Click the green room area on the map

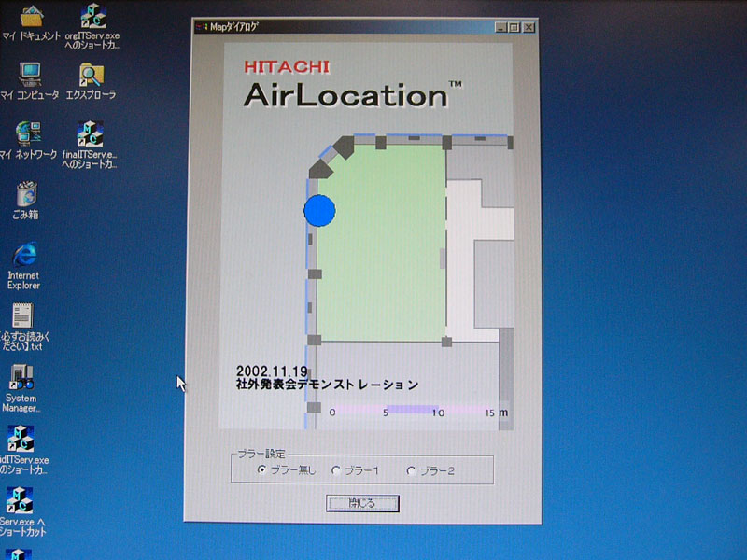pos(381,243)
